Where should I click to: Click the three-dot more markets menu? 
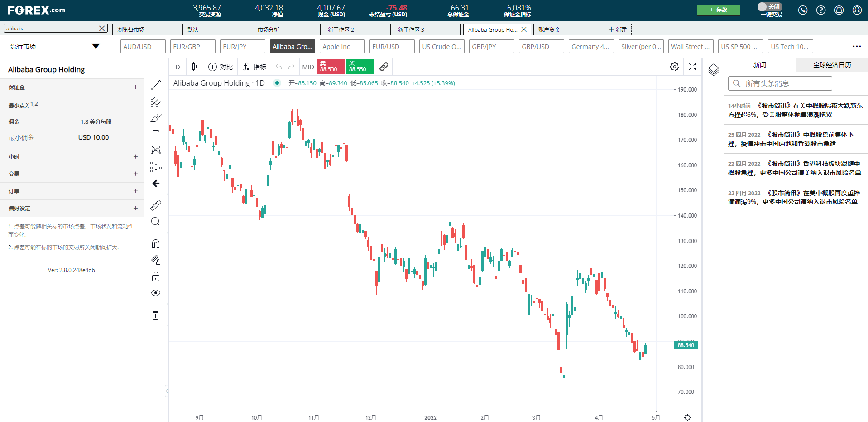[857, 46]
